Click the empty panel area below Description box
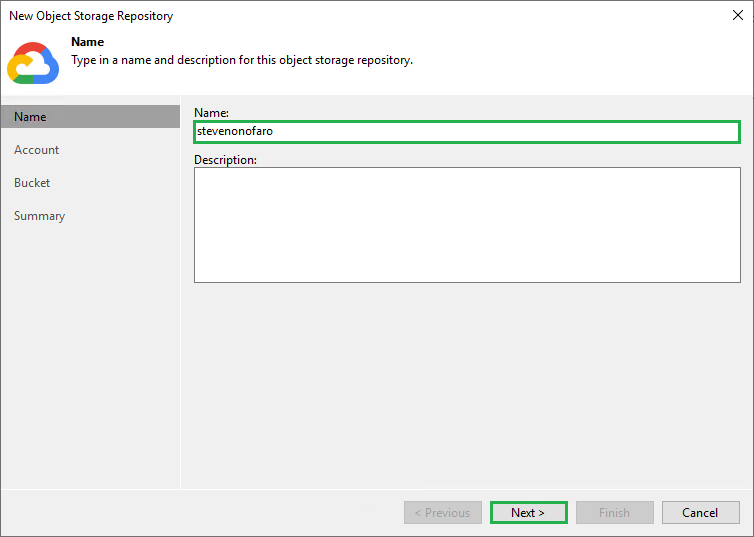 tap(466, 380)
